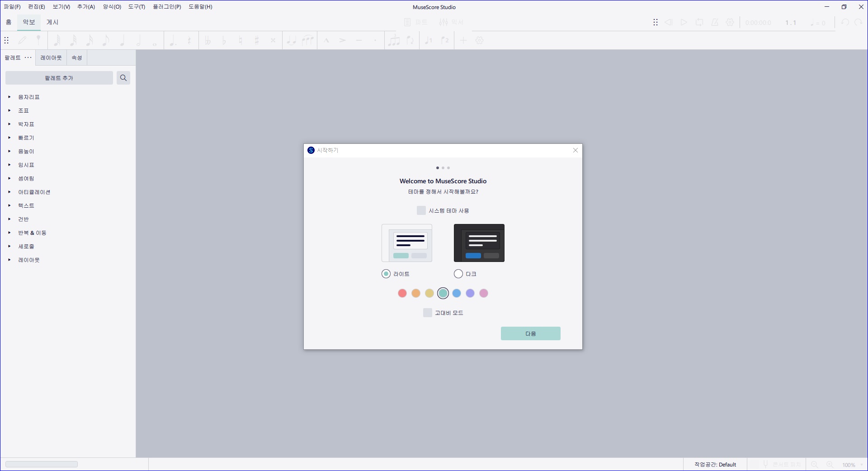This screenshot has width=868, height=471.
Task: Toggle the double sharp accidental
Action: [x=273, y=40]
